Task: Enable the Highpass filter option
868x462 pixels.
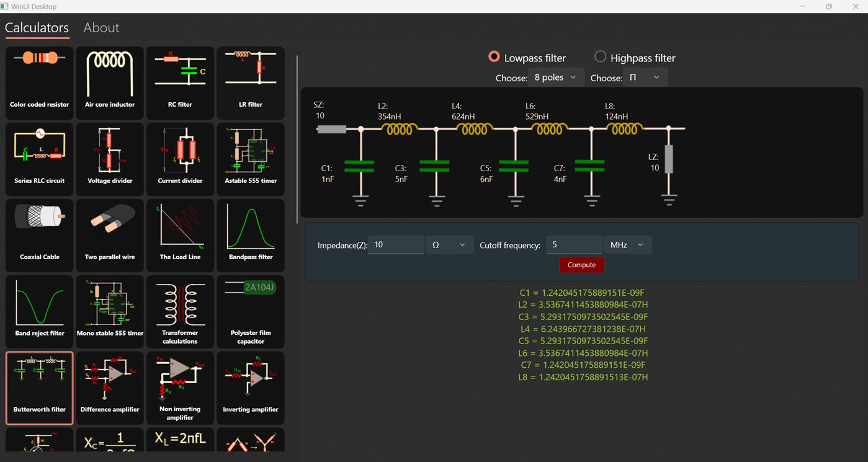Action: coord(600,57)
